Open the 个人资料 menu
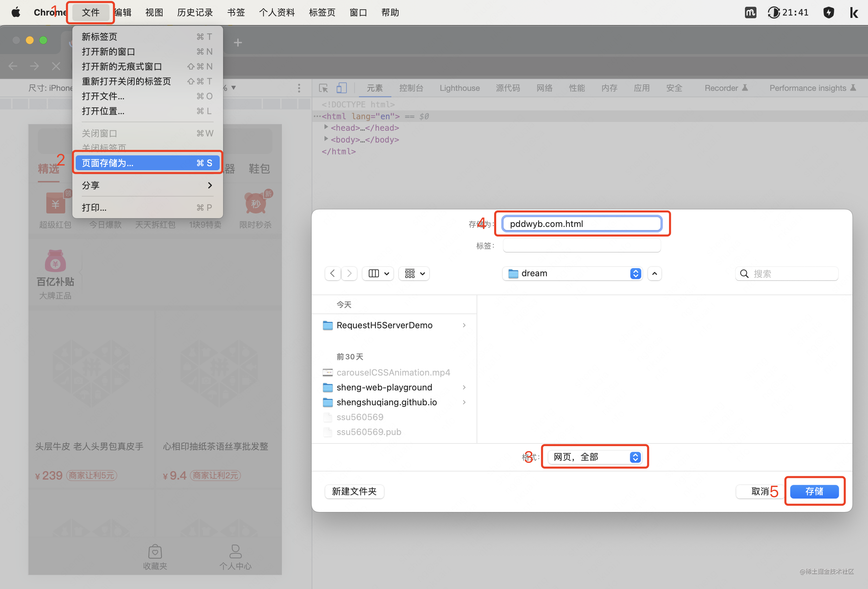 coord(277,12)
